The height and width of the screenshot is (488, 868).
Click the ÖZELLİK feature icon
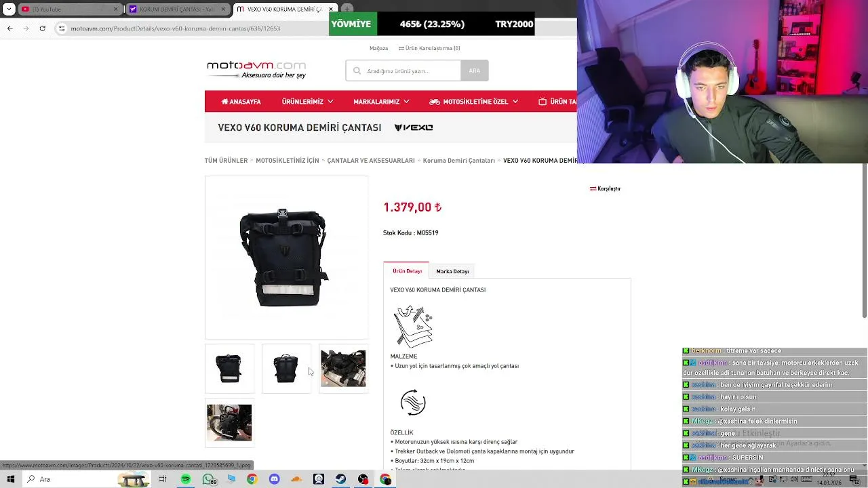click(413, 403)
